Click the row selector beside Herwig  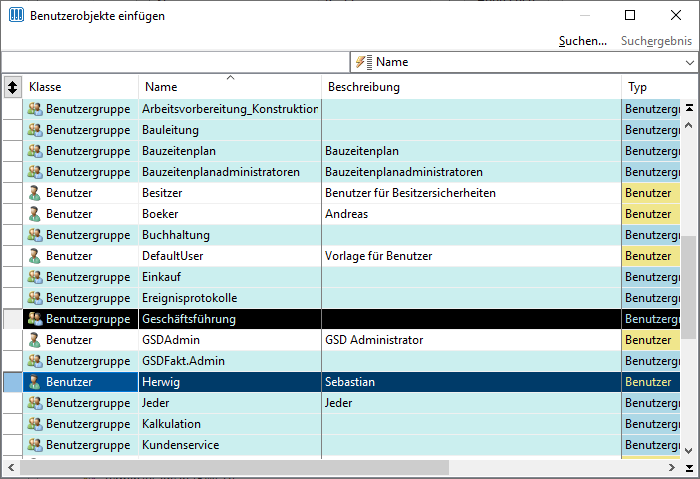pyautogui.click(x=13, y=382)
